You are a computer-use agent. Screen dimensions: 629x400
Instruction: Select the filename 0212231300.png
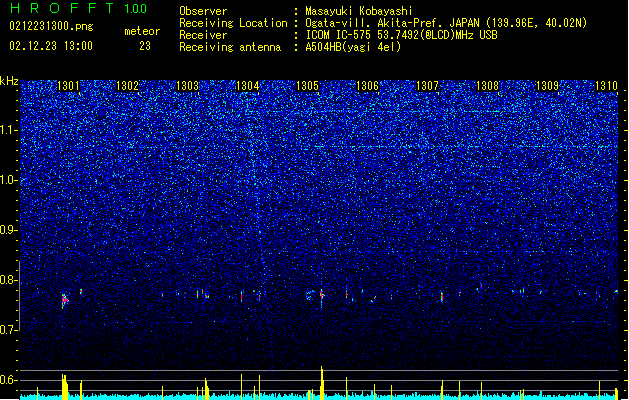pos(51,26)
